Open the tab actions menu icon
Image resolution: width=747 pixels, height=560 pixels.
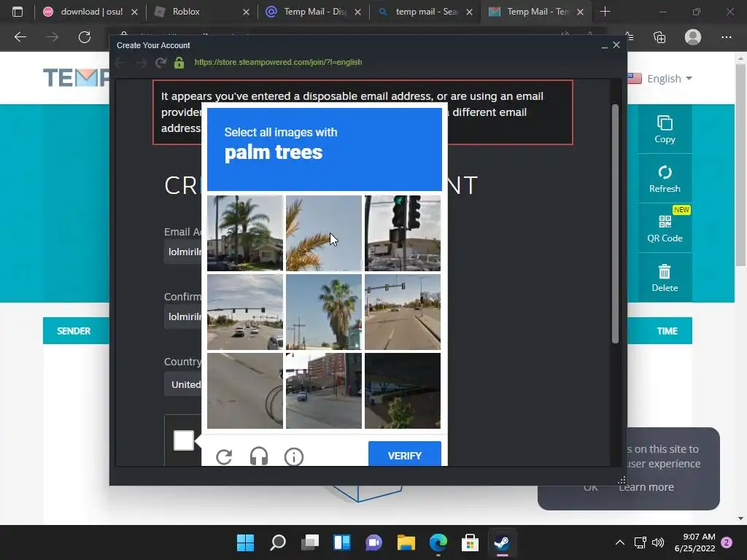(x=18, y=12)
